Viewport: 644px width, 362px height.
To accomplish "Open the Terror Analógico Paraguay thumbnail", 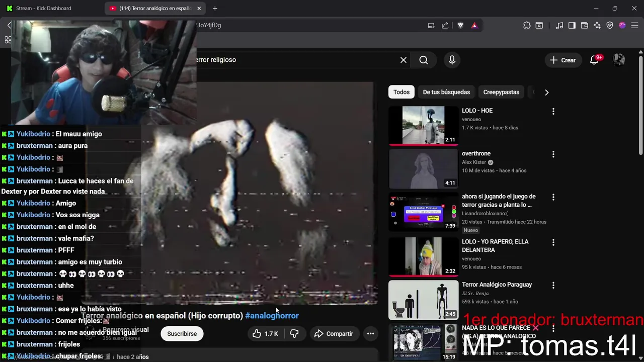I will pos(424,300).
